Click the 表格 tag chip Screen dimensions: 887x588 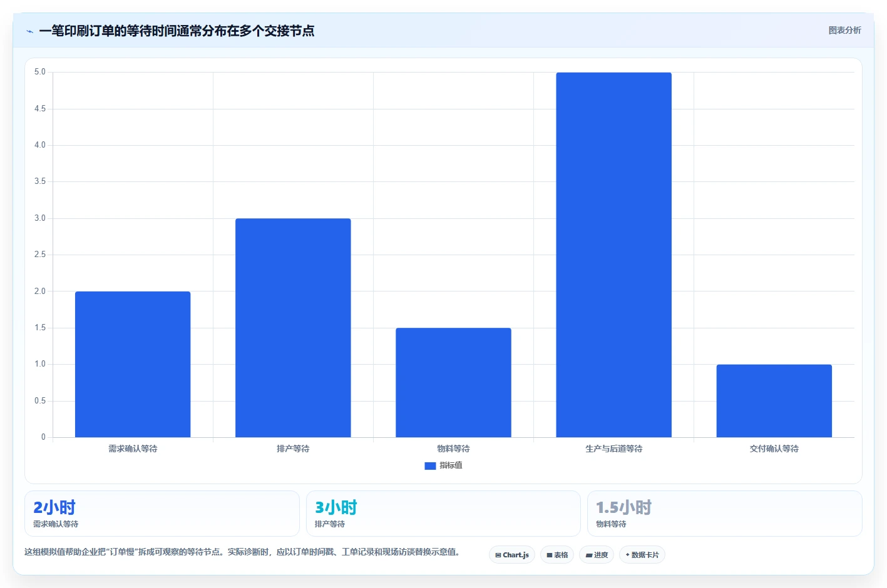[x=557, y=555]
